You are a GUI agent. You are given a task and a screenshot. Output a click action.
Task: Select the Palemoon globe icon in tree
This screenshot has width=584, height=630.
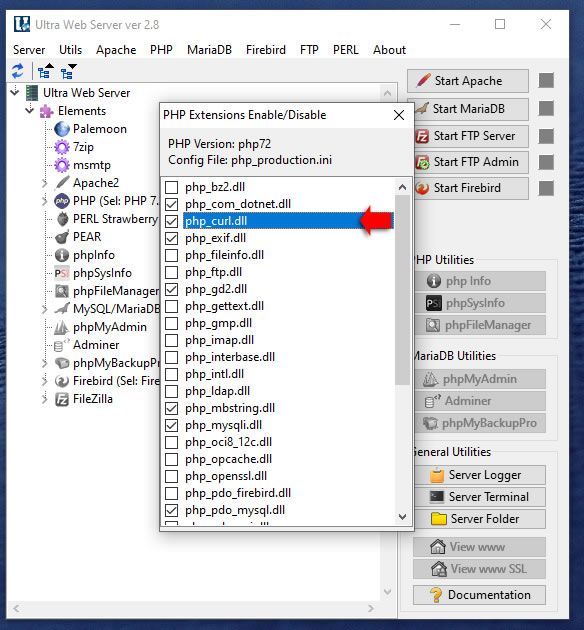[x=62, y=129]
